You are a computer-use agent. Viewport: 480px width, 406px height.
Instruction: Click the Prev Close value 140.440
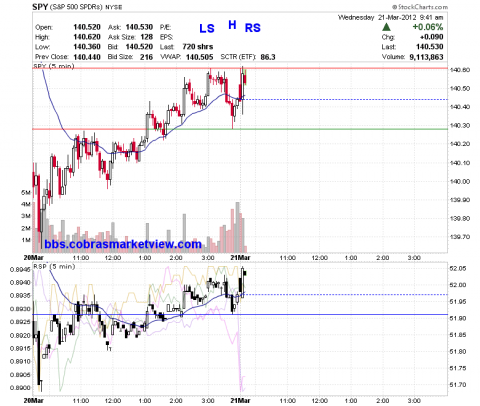click(87, 57)
